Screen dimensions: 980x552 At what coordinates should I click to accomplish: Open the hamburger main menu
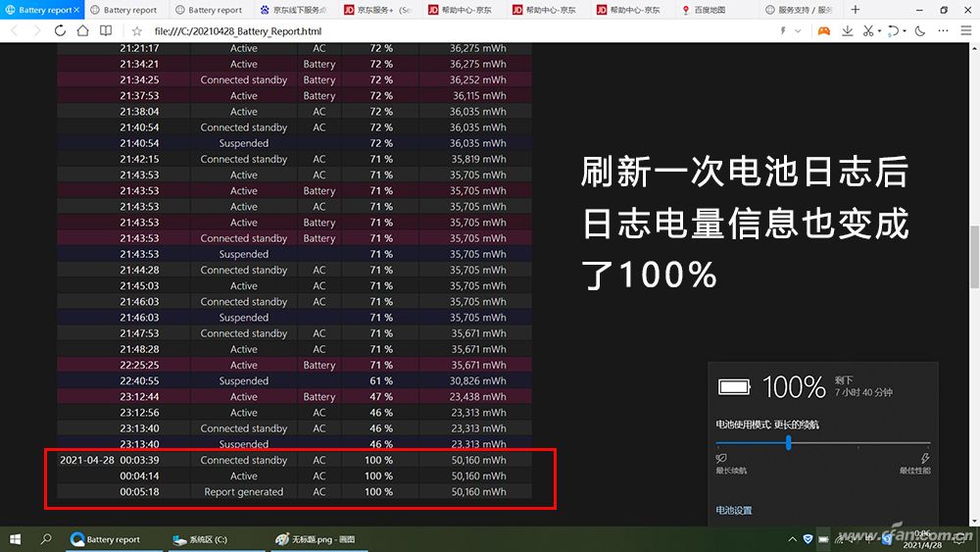(x=965, y=30)
